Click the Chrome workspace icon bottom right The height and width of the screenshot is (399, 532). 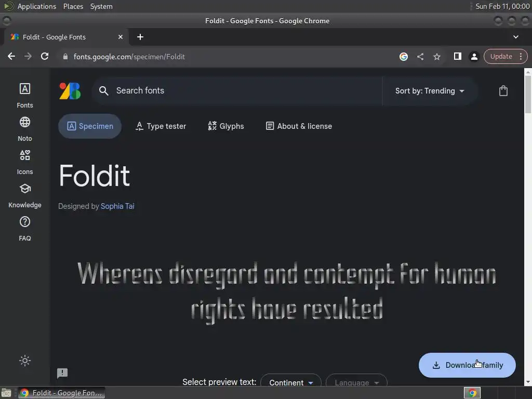472,393
